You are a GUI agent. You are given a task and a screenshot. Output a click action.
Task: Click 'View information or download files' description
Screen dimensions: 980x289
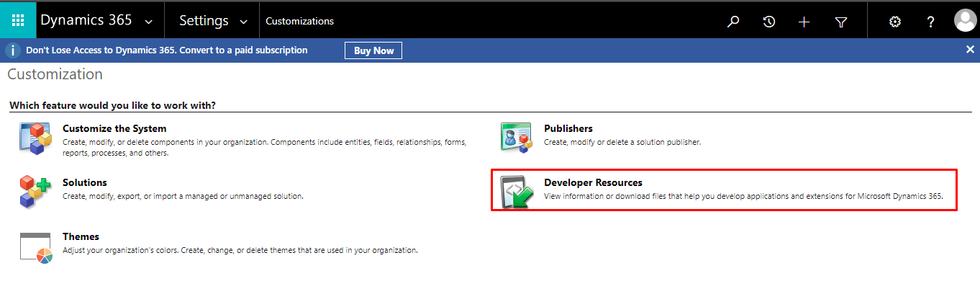(743, 196)
